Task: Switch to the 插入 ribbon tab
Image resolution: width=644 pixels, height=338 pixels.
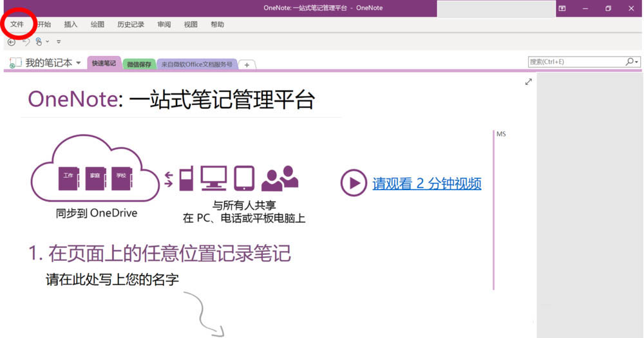Action: 70,24
